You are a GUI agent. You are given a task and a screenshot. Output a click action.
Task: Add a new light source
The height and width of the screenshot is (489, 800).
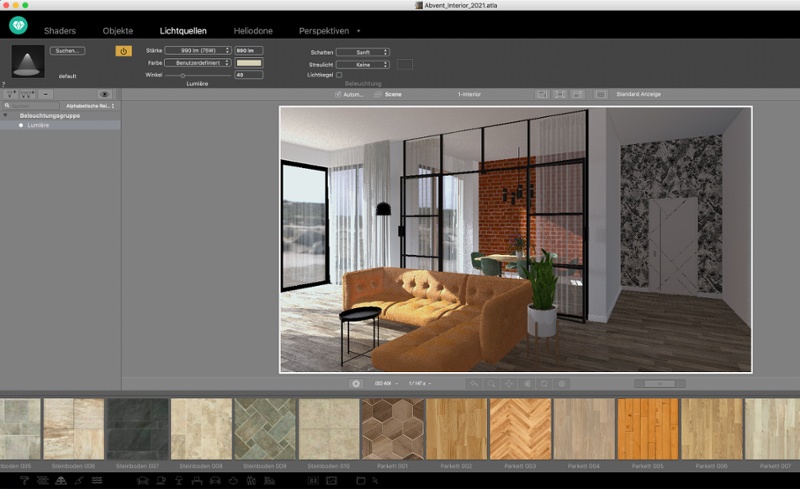(11, 94)
